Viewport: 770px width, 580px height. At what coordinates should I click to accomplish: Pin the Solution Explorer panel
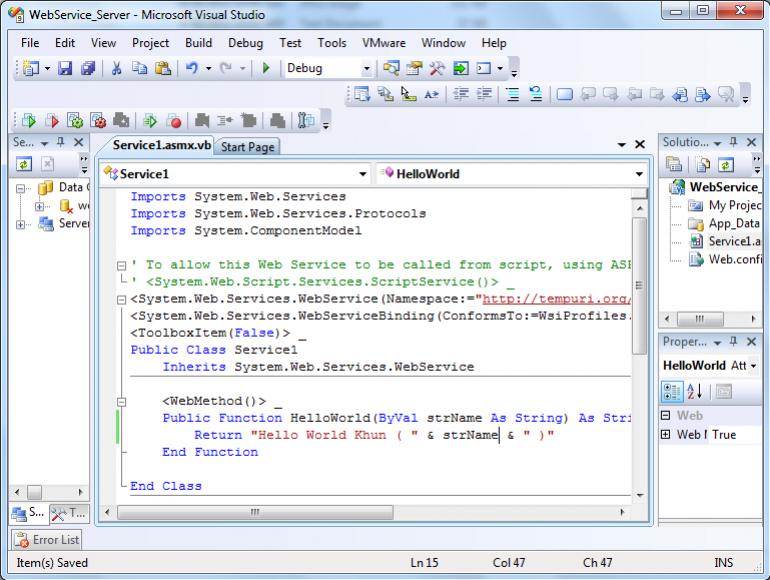[735, 143]
